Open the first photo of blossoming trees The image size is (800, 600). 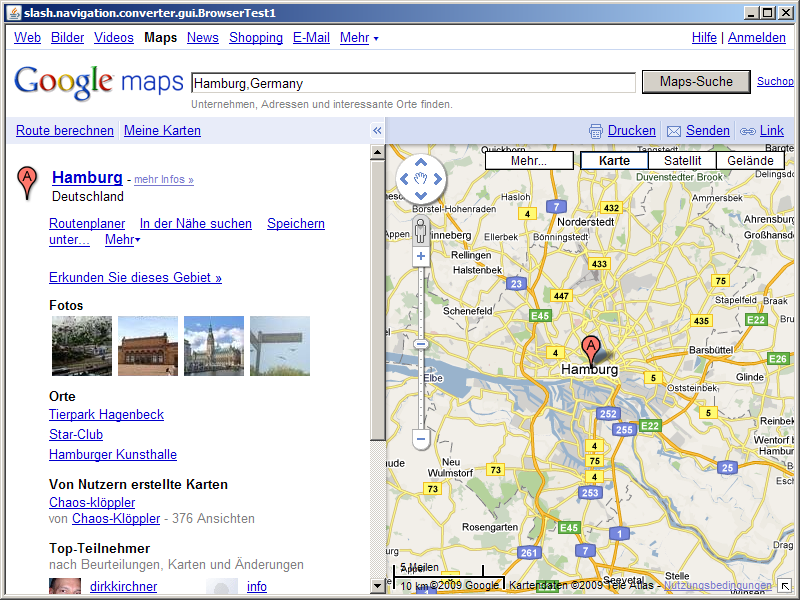pyautogui.click(x=82, y=346)
